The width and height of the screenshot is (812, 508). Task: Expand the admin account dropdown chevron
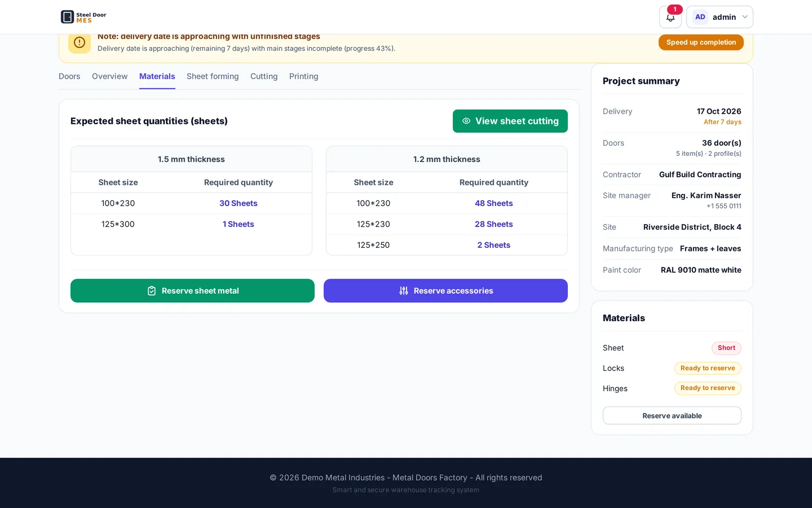click(x=745, y=17)
